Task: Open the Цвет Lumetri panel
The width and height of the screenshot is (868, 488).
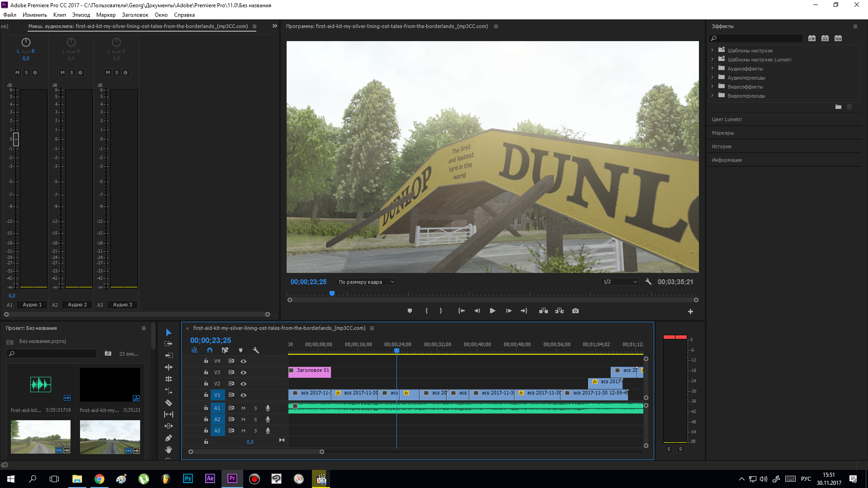Action: (x=726, y=119)
